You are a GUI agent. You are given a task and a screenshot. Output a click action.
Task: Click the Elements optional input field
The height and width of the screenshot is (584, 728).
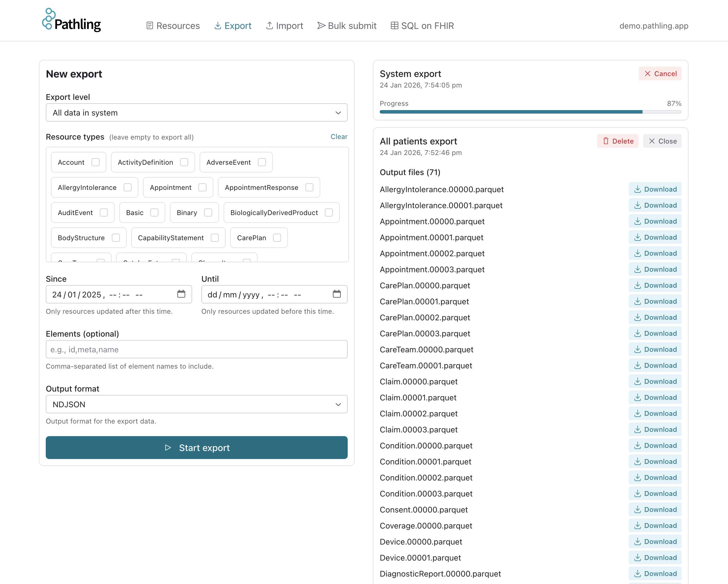pos(196,349)
